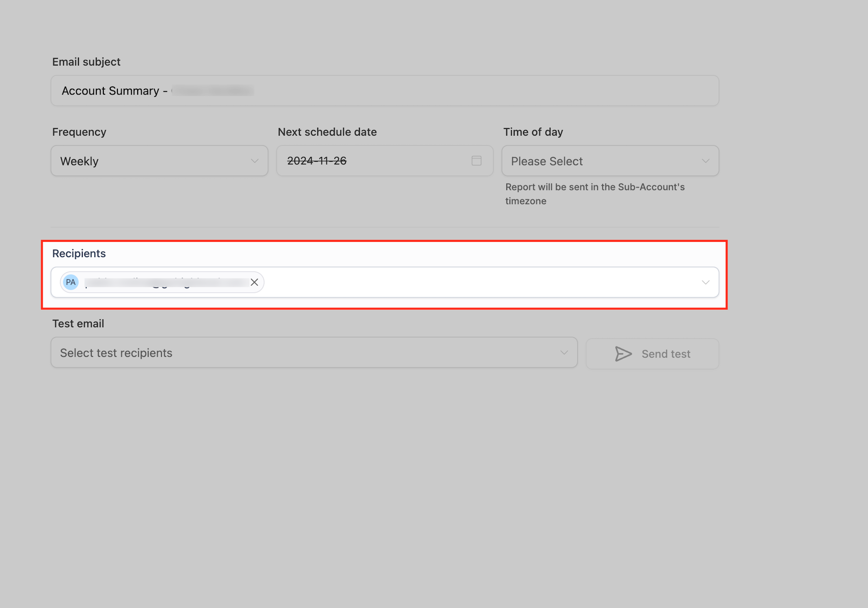Click the Sub-Account's timezone hint text
The height and width of the screenshot is (608, 868).
pos(594,194)
